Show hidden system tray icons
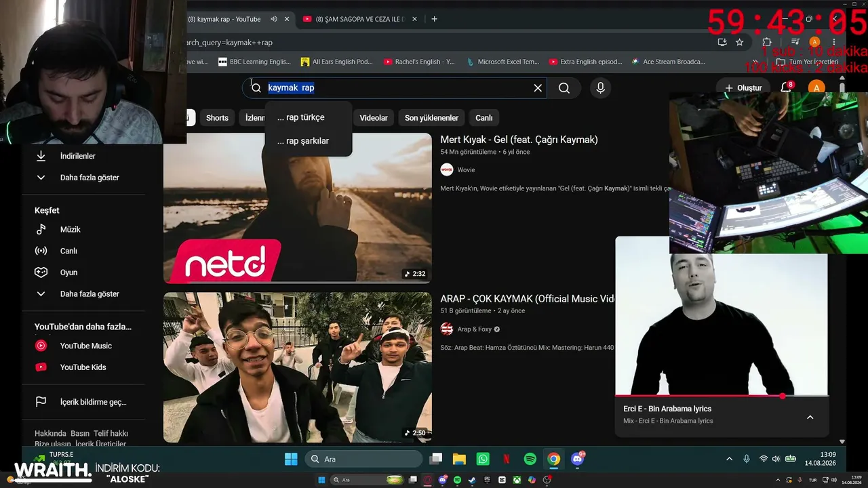The width and height of the screenshot is (868, 488). pos(730,459)
